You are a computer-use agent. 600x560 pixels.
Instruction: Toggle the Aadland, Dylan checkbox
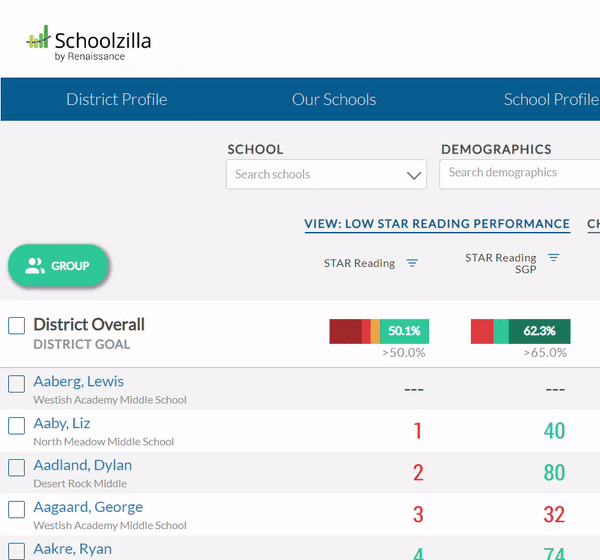click(16, 468)
